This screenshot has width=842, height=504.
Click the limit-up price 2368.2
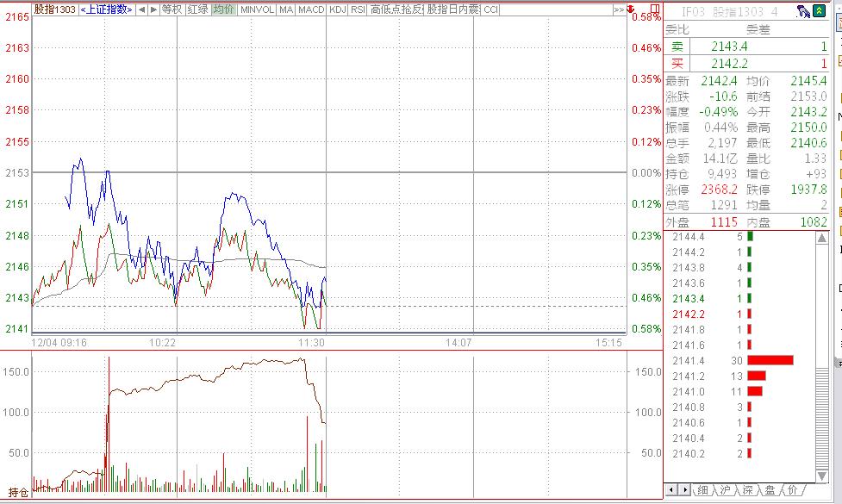pyautogui.click(x=719, y=190)
